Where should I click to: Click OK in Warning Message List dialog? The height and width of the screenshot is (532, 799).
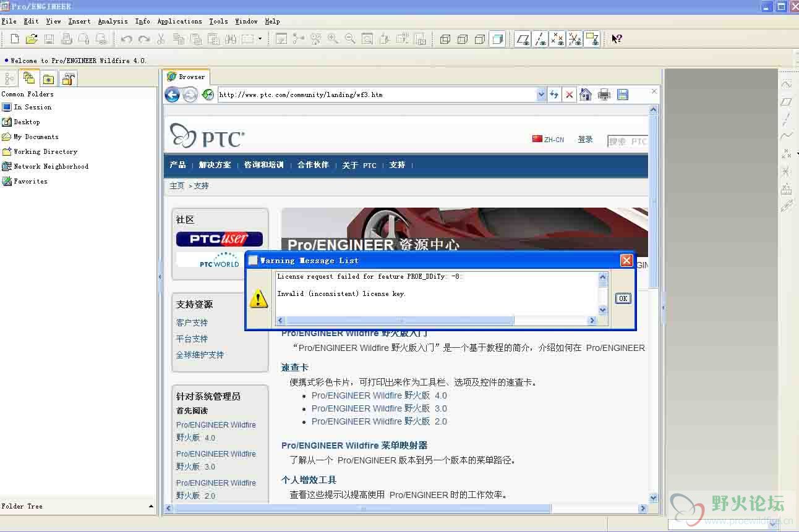pos(623,298)
